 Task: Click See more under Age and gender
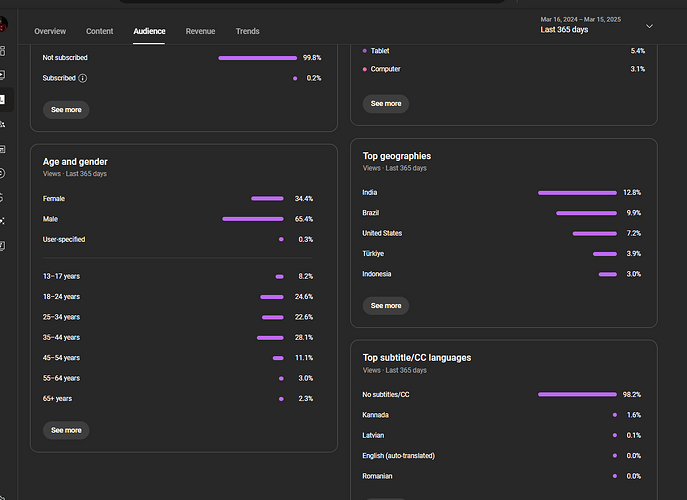[66, 430]
